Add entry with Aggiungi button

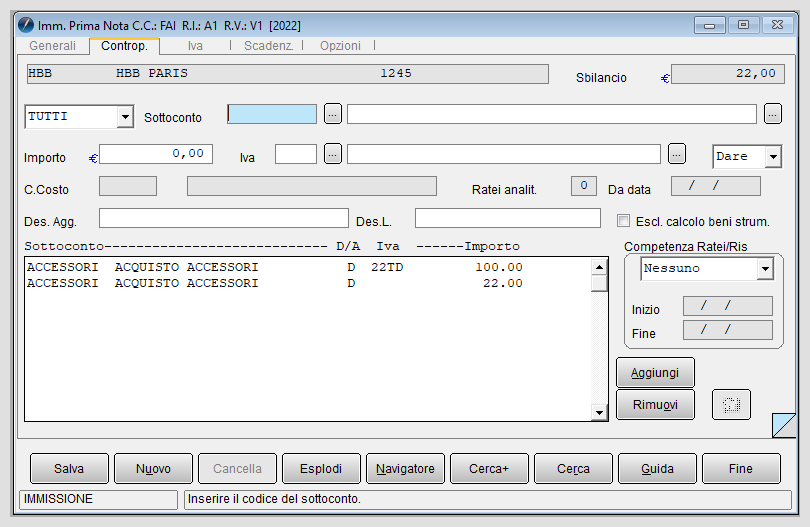click(x=655, y=373)
